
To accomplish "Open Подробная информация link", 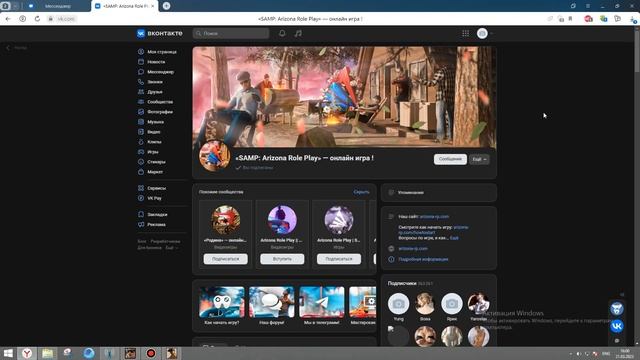I will pyautogui.click(x=423, y=259).
